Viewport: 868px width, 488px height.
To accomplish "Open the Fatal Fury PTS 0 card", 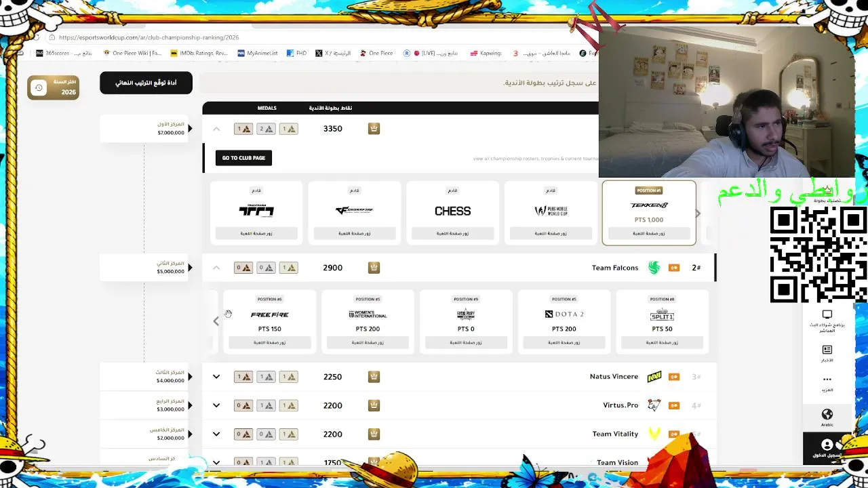I will 466,322.
